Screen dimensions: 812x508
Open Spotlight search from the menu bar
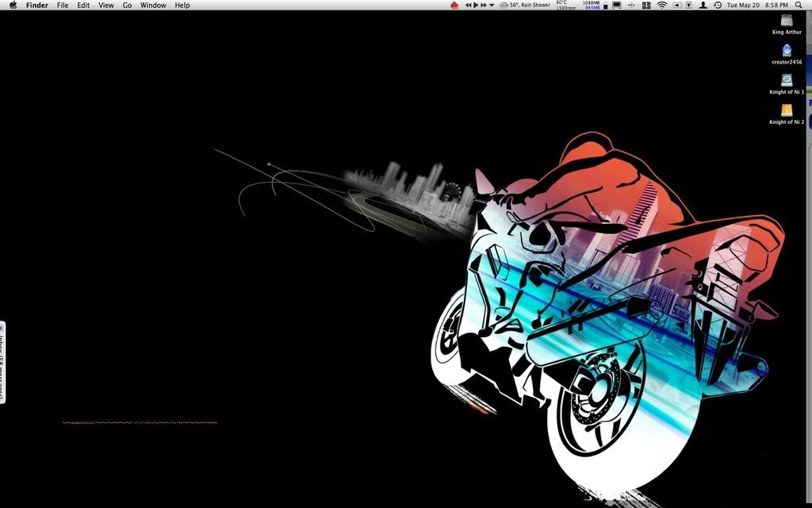799,5
